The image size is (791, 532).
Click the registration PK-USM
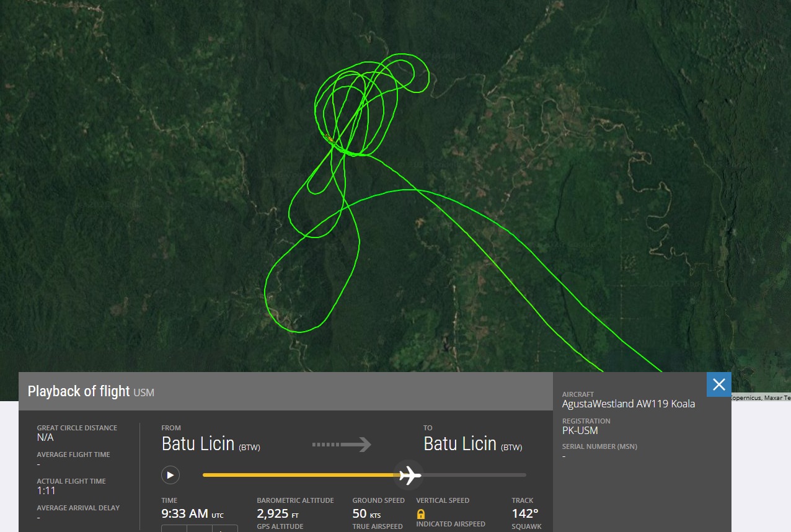tap(580, 430)
